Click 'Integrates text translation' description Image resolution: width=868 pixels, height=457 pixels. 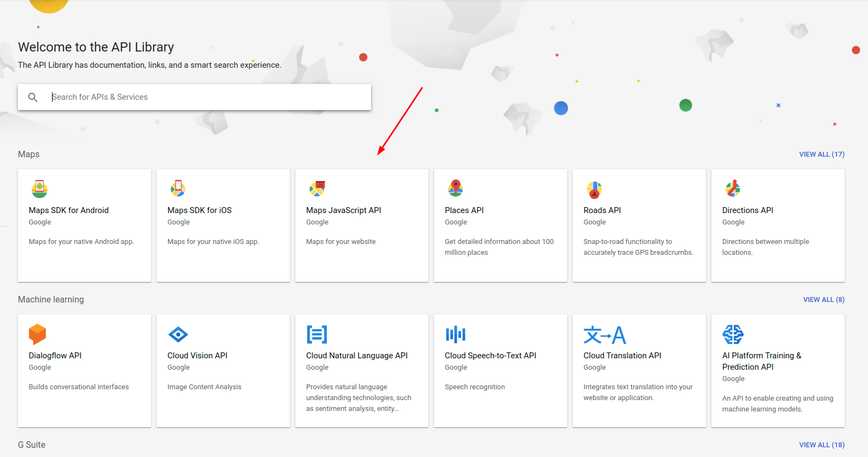coord(638,392)
